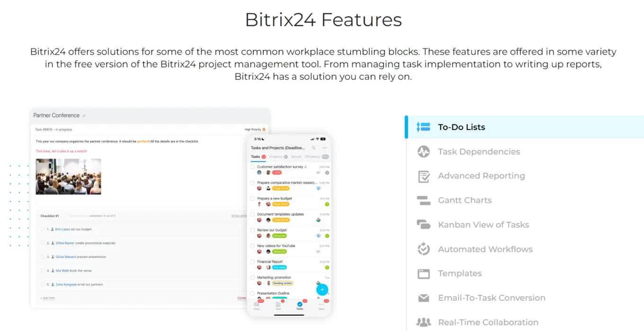The width and height of the screenshot is (644, 331).
Task: Click the Templates window icon
Action: (423, 274)
